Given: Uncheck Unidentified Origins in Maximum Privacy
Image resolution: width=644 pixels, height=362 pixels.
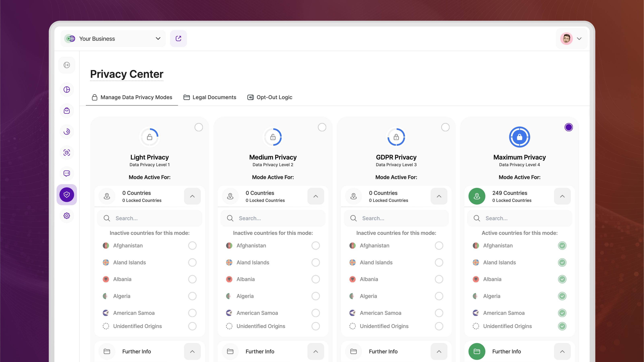Looking at the screenshot, I should [x=562, y=326].
